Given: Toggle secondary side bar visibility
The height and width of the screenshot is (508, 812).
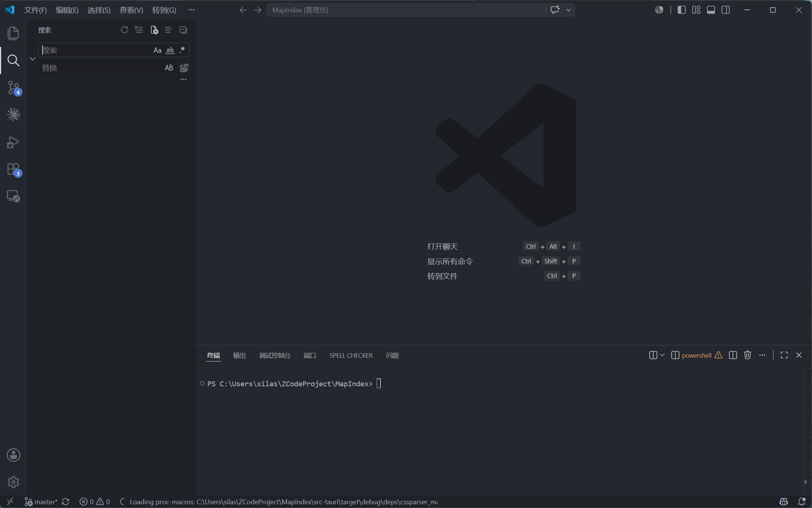Looking at the screenshot, I should [x=726, y=10].
